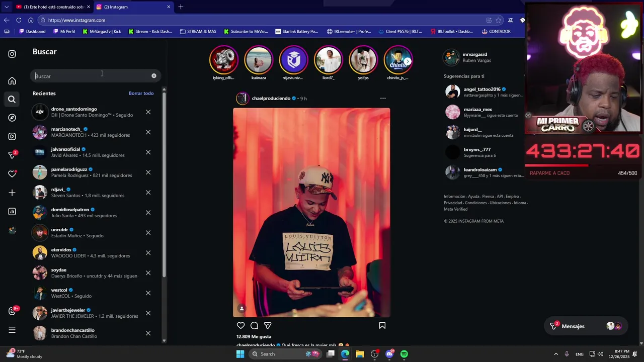Open the mrvargasrd profile on the right
644x362 pixels.
(x=474, y=54)
